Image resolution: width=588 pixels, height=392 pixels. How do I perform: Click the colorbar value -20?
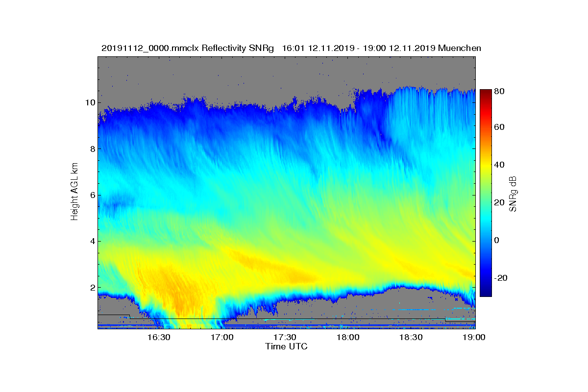[501, 277]
